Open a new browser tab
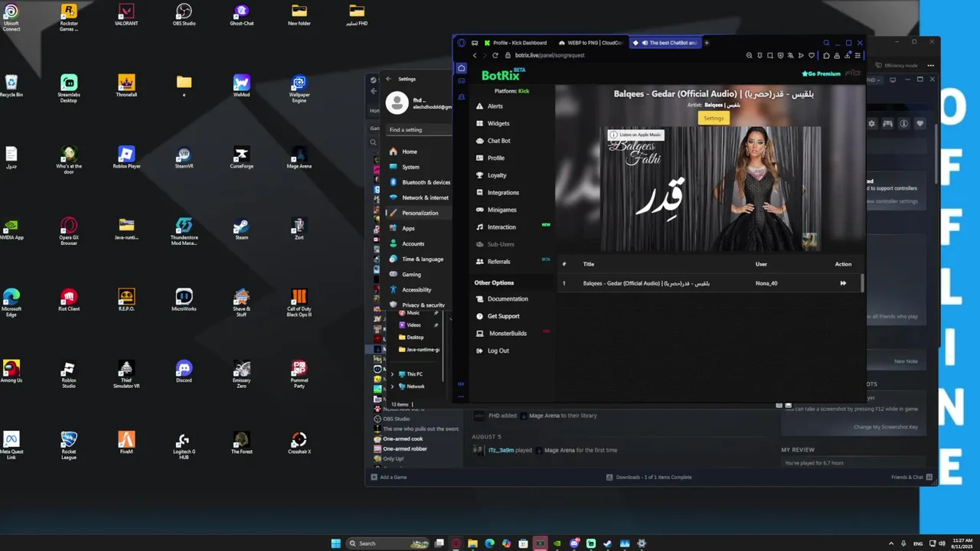This screenshot has height=551, width=980. pos(707,43)
